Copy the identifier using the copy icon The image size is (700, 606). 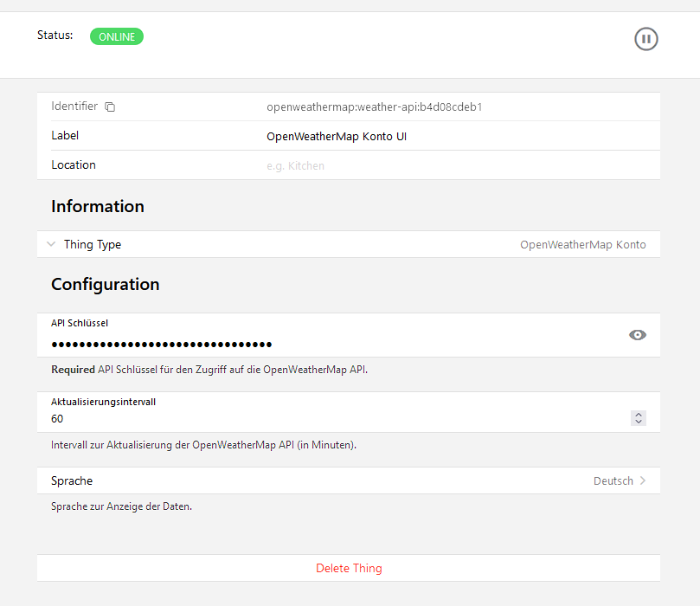click(110, 107)
